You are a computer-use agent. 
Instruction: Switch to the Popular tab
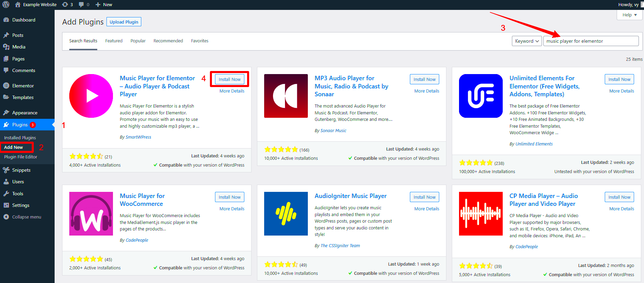138,41
